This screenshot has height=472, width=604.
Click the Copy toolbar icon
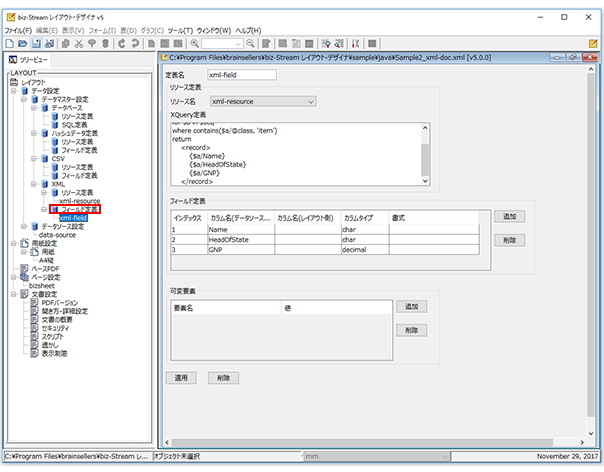66,44
